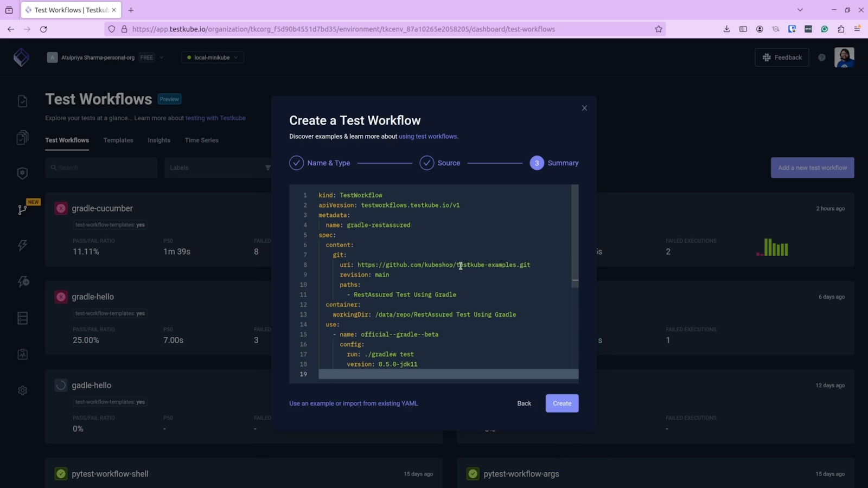868x488 pixels.
Task: Reload the page with the browser refresh icon
Action: coord(43,29)
